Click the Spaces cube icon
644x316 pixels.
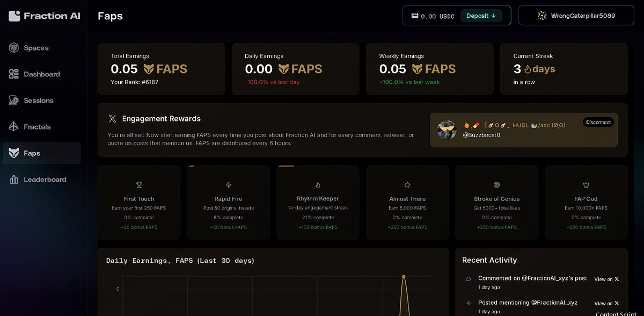(14, 48)
